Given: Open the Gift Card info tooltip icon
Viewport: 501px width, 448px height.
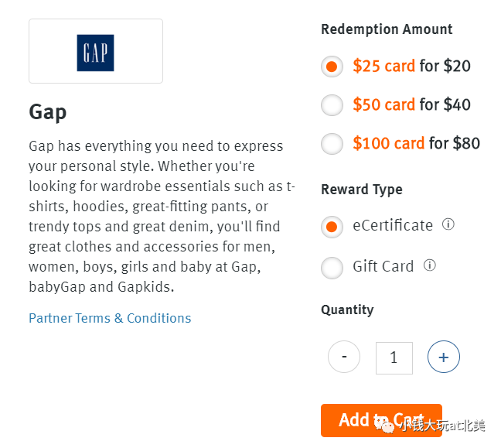Looking at the screenshot, I should (429, 265).
